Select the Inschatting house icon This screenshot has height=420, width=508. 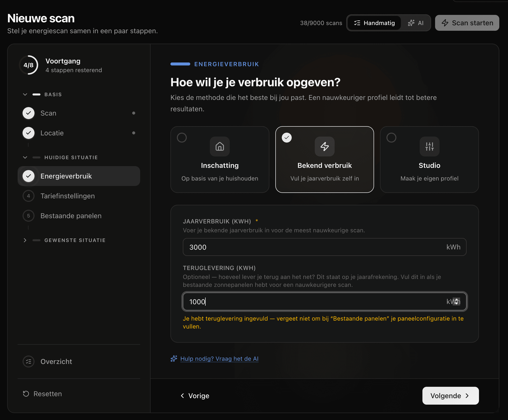coord(220,147)
